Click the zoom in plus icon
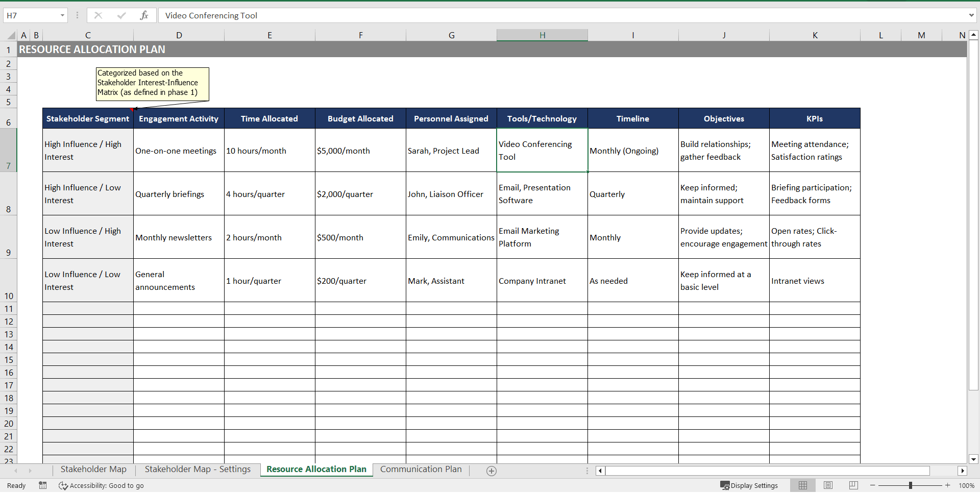980x493 pixels. 948,485
